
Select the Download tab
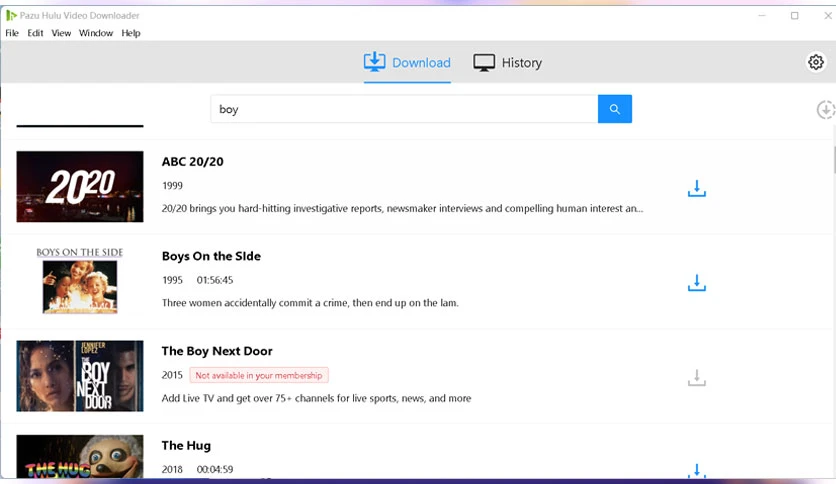tap(407, 63)
